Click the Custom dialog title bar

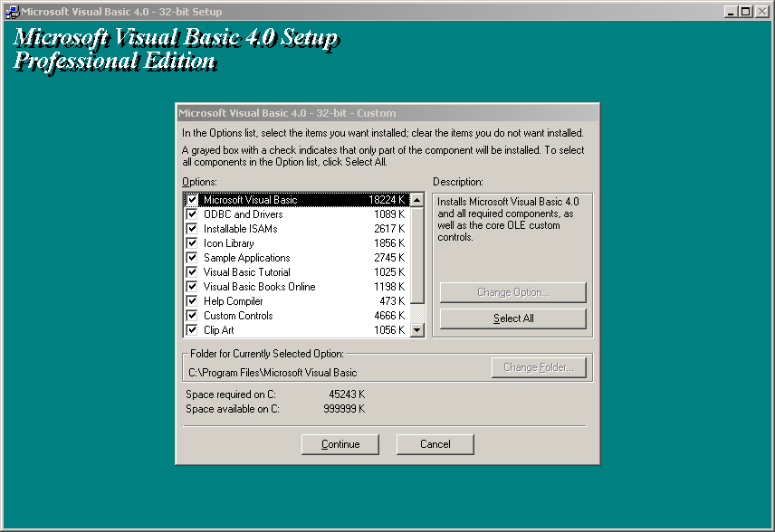pos(388,112)
